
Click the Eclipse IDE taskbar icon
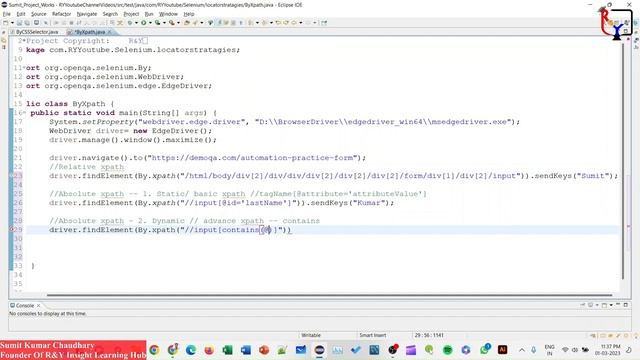(x=319, y=350)
